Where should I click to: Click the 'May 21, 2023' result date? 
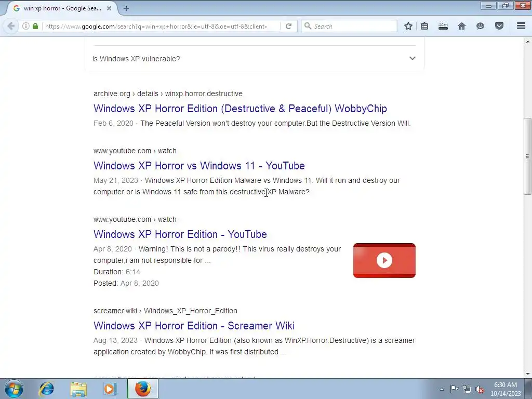click(x=116, y=180)
